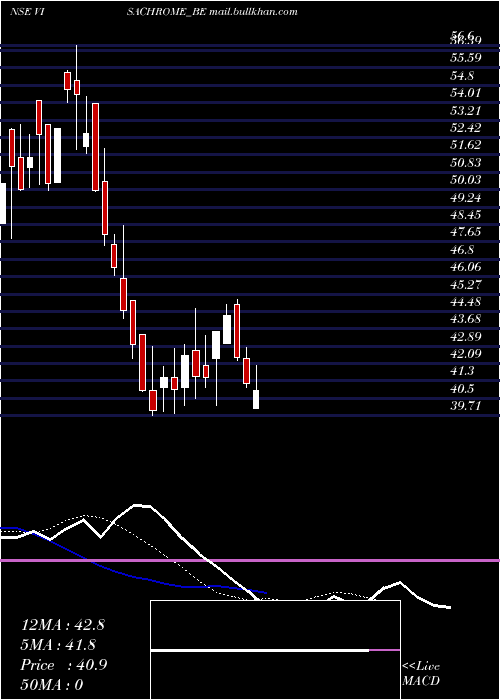
Task: Click the 12MA : 42.8 readout
Action: [x=63, y=625]
